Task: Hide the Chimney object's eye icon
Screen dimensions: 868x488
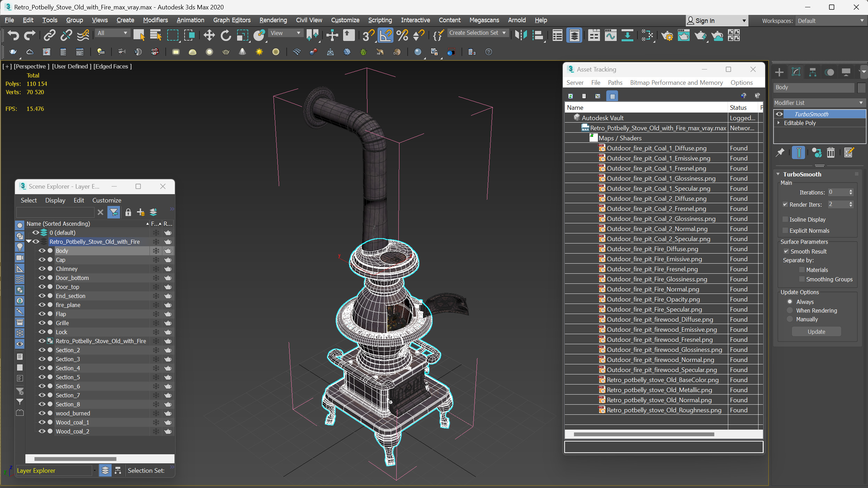Action: [42, 269]
